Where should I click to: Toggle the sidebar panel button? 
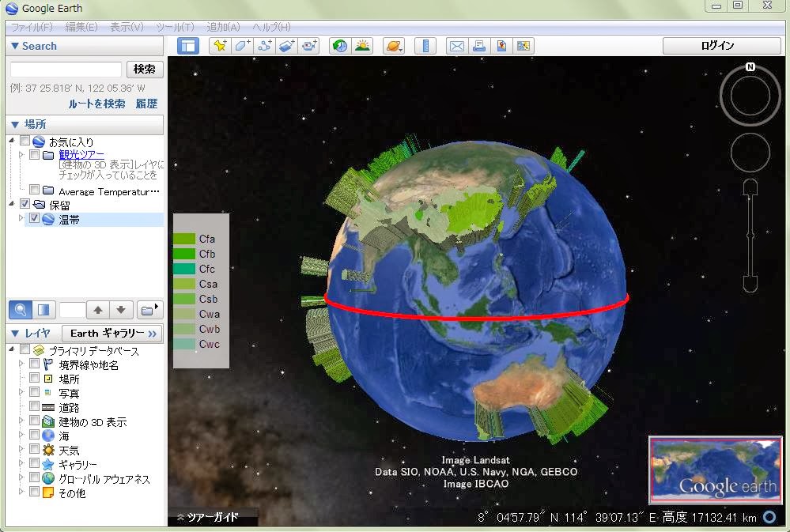coord(188,46)
